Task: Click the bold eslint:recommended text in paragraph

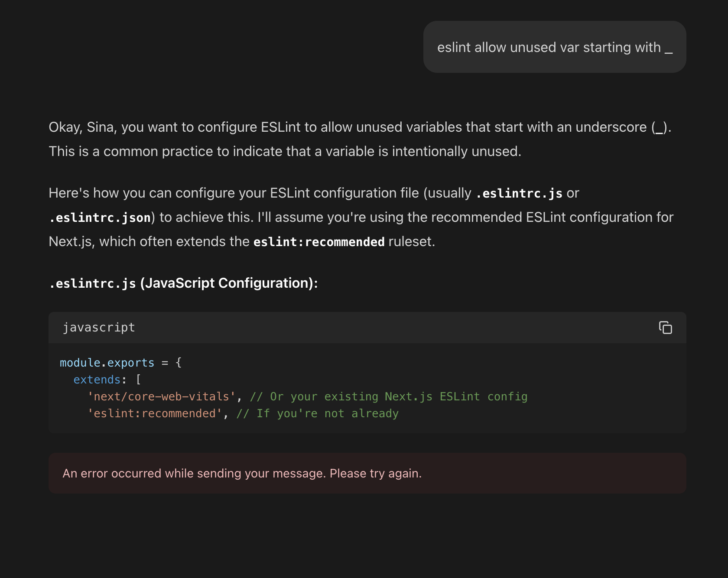Action: coord(318,242)
